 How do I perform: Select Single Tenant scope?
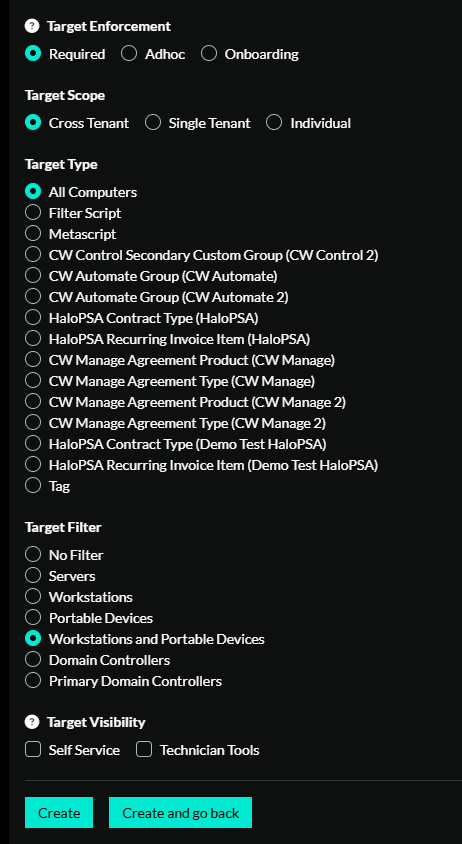(152, 123)
